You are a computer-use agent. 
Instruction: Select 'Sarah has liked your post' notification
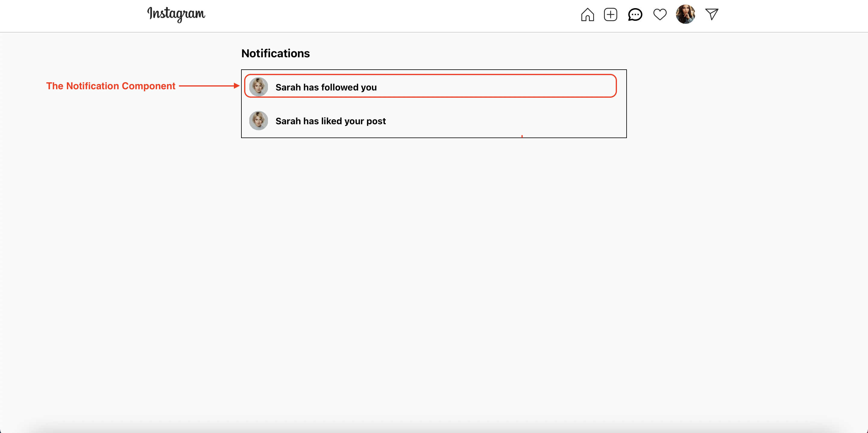(430, 121)
